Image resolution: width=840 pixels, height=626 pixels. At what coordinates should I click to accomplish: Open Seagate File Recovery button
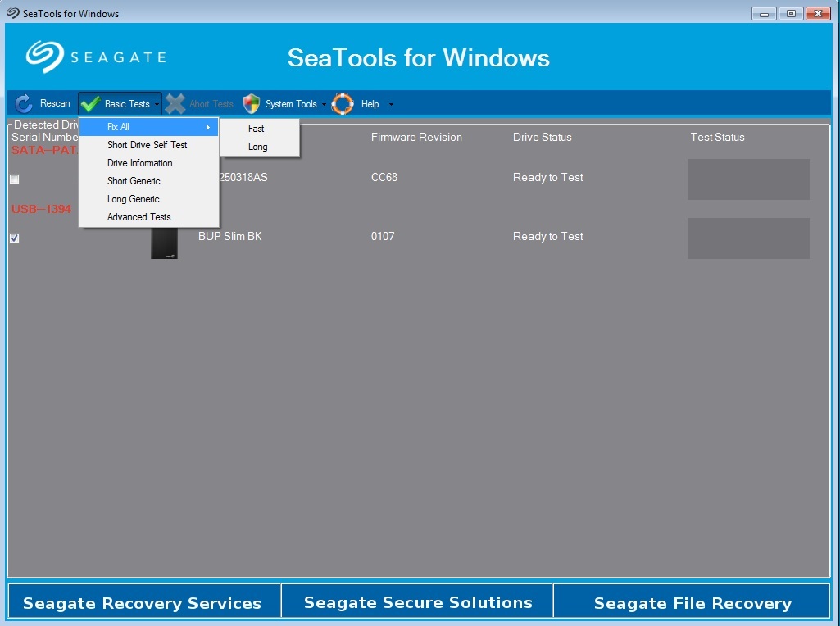click(692, 602)
